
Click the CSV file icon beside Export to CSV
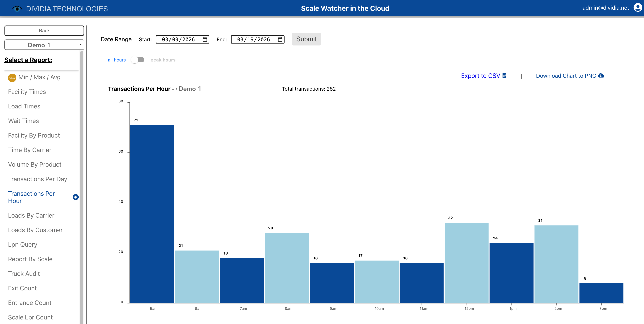pos(504,75)
